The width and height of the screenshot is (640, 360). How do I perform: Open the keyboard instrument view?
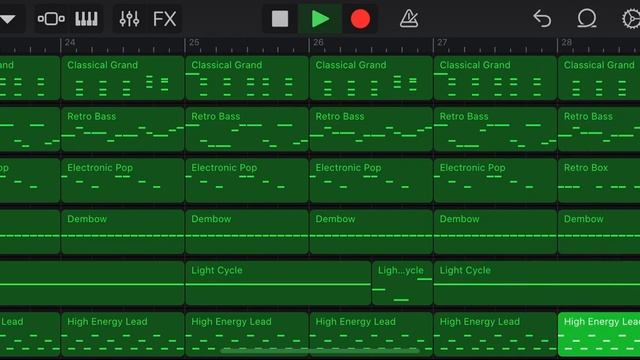click(86, 19)
